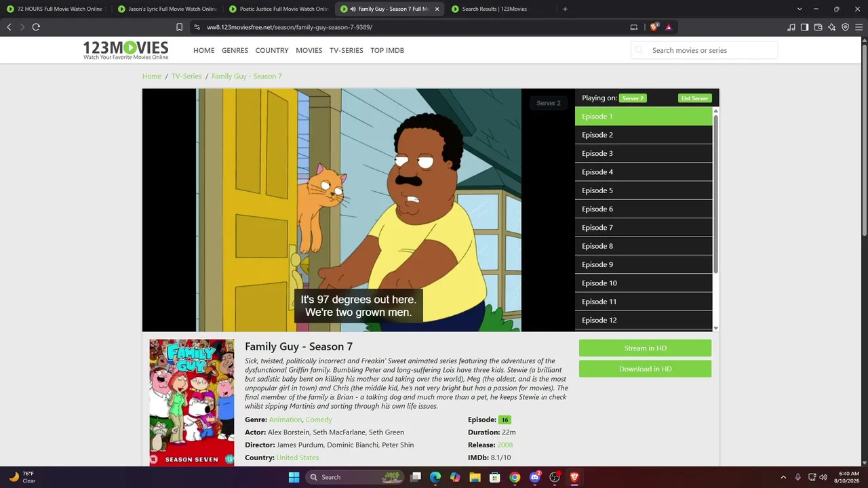
Task: Click the Stream in HD button
Action: pyautogui.click(x=645, y=348)
